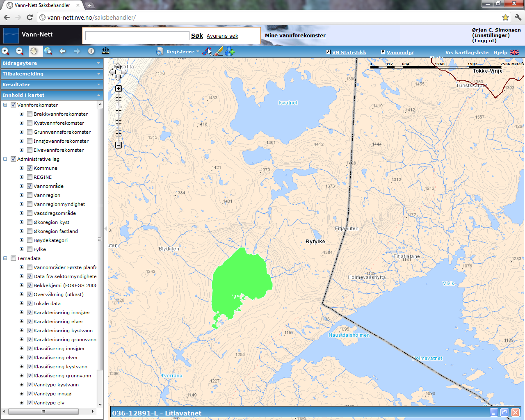Select the zoom in map tool
This screenshot has width=525, height=420.
coord(5,51)
